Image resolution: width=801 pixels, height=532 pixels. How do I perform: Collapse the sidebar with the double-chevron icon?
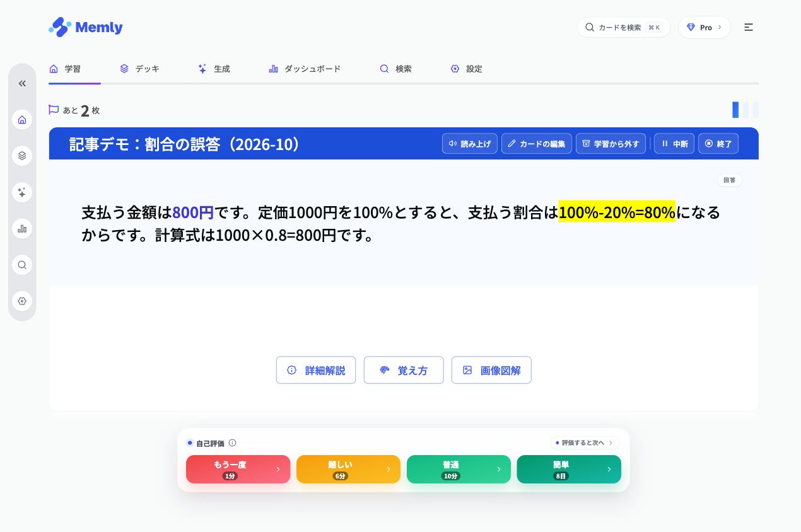[x=22, y=83]
